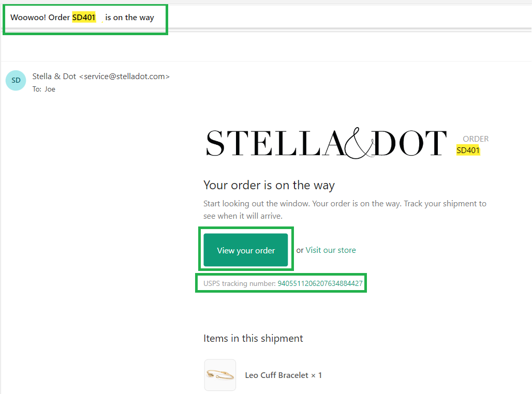Image resolution: width=532 pixels, height=394 pixels.
Task: Click the Leo Cuff Bracelet thumbnail image
Action: (220, 375)
